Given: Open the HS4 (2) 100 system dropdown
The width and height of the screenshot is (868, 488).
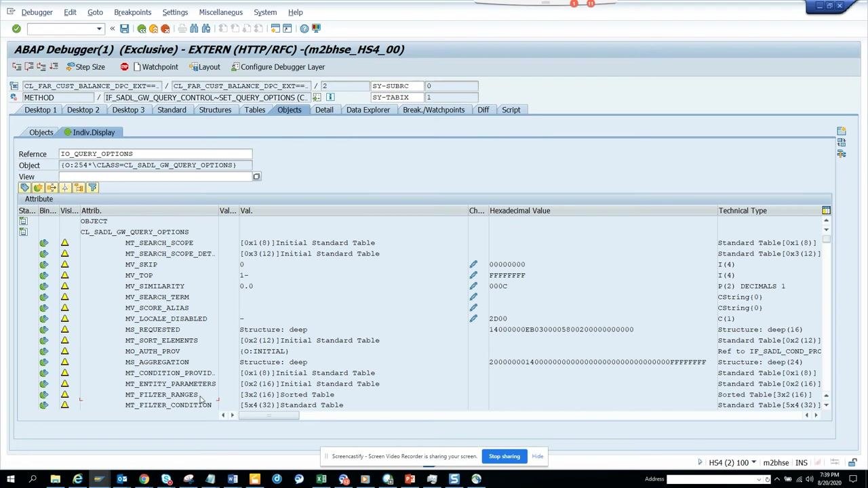Looking at the screenshot, I should tap(753, 463).
